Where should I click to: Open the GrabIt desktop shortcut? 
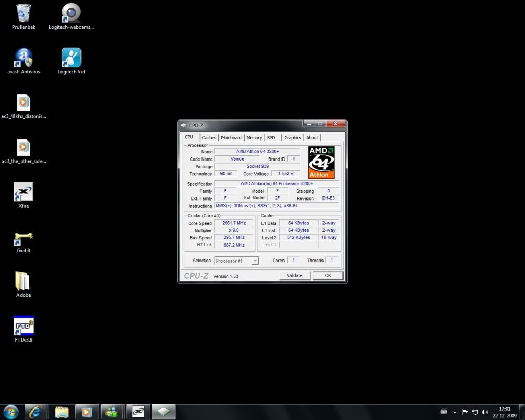pyautogui.click(x=24, y=242)
